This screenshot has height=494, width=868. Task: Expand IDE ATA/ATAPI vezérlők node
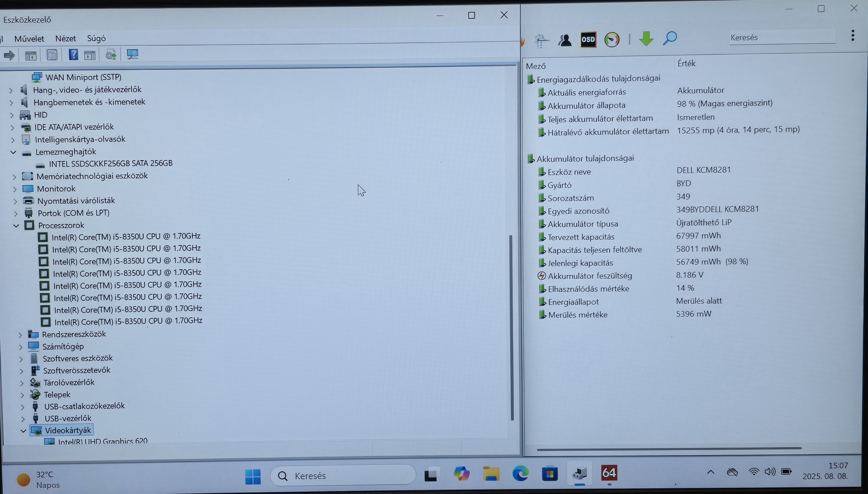[12, 128]
